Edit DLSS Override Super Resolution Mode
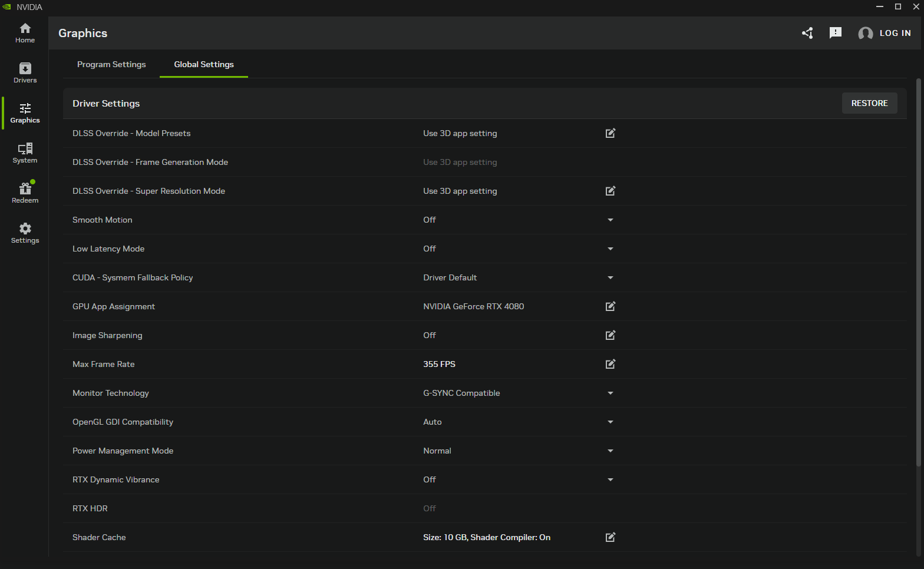The width and height of the screenshot is (924, 569). [x=610, y=191]
